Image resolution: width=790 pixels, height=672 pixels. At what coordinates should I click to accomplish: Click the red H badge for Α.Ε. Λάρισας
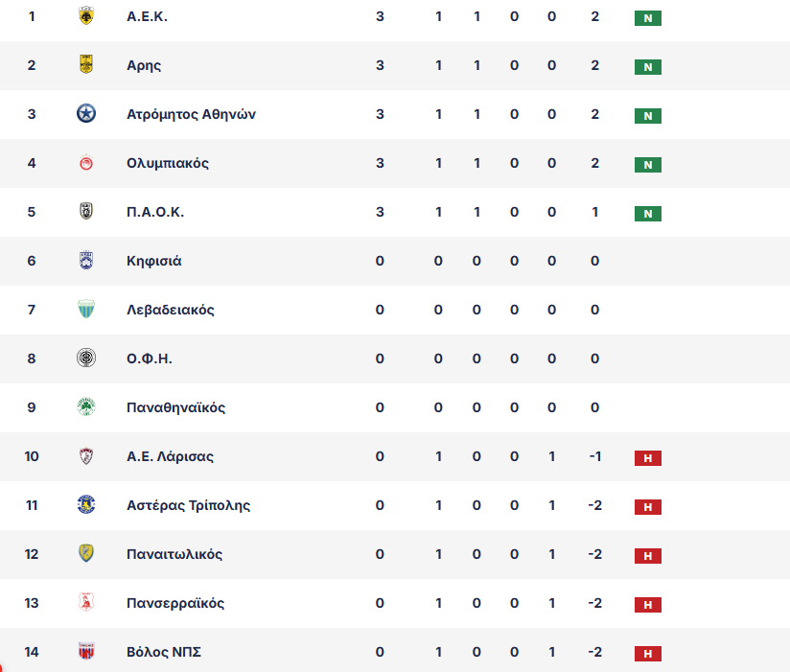648,458
